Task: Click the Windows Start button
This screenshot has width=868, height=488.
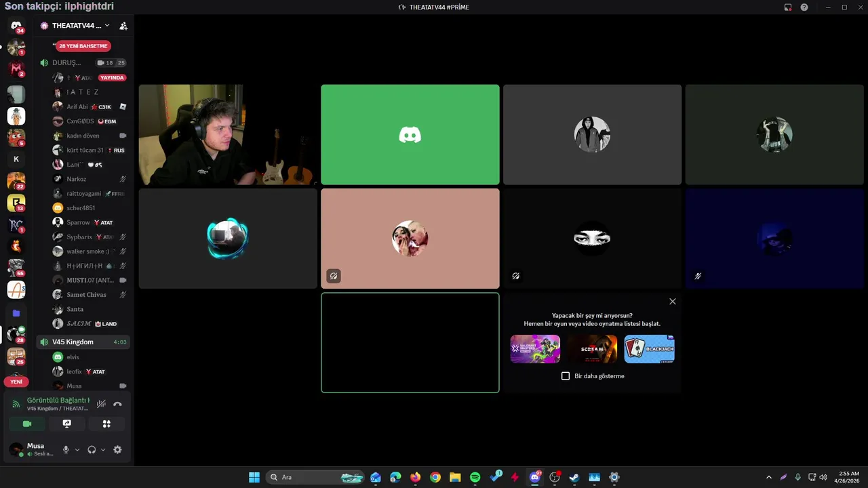Action: [x=254, y=477]
